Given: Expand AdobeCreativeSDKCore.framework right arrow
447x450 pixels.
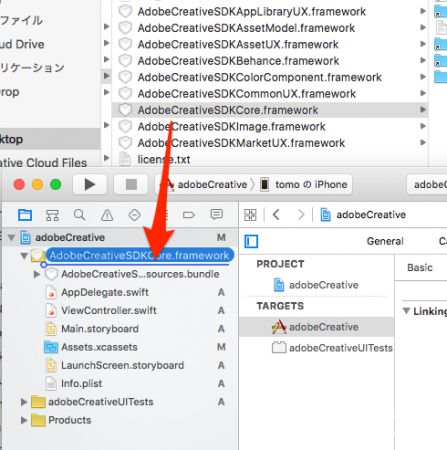Looking at the screenshot, I should [x=423, y=109].
